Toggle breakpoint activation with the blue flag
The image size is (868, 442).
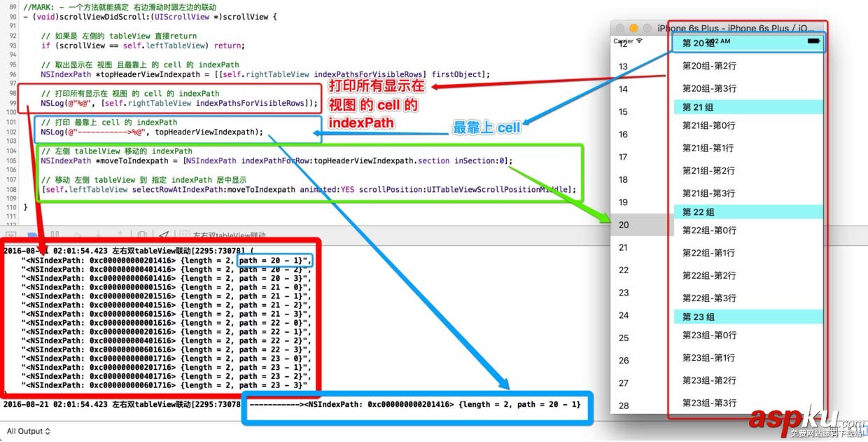(x=31, y=233)
